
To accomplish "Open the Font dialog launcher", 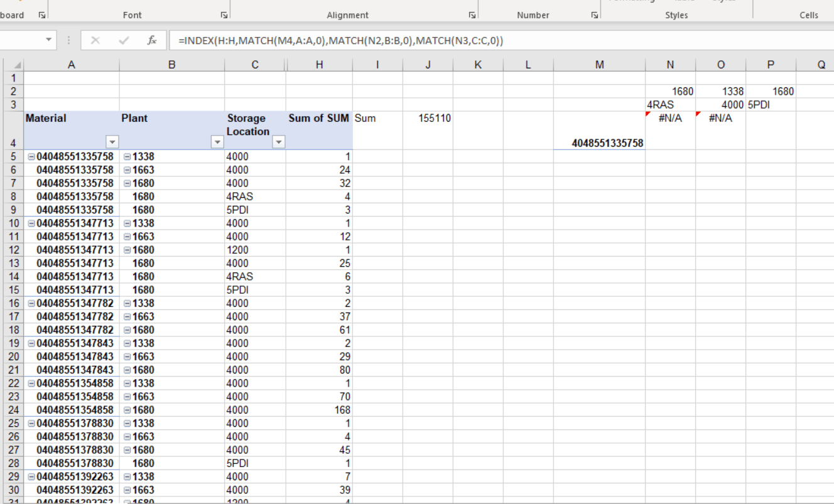I will [x=224, y=15].
